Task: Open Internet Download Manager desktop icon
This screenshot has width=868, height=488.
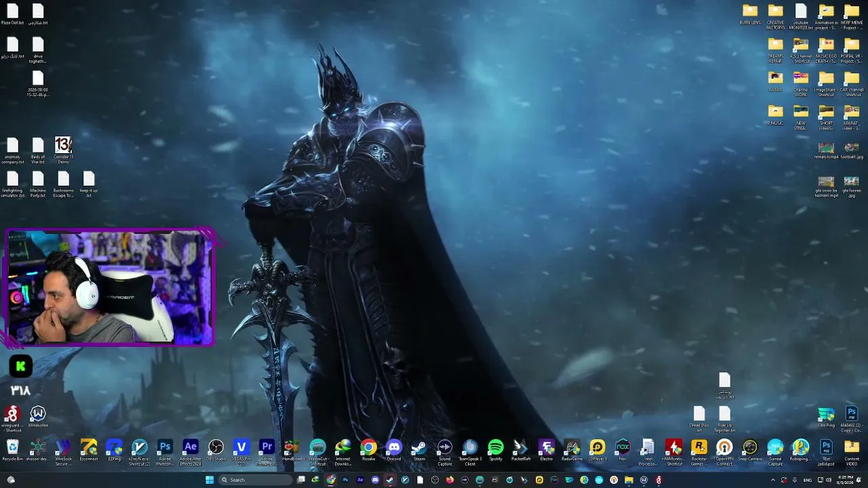Action: coord(343,452)
